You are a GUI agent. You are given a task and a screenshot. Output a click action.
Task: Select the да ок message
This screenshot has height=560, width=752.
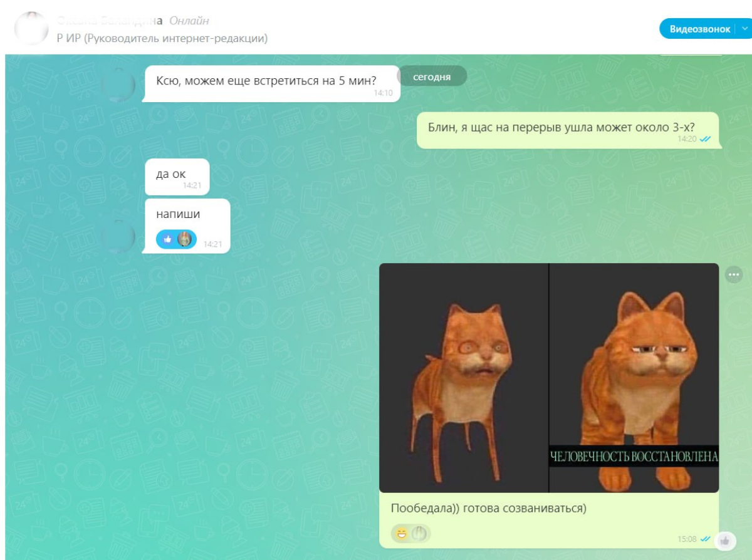pos(177,177)
